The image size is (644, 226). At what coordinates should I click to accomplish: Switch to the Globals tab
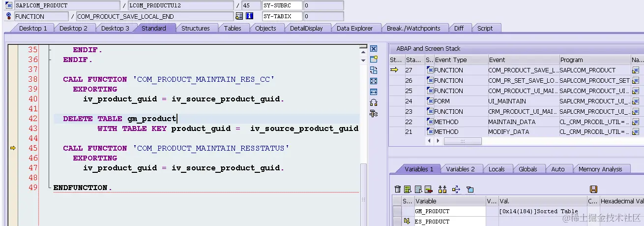point(528,169)
